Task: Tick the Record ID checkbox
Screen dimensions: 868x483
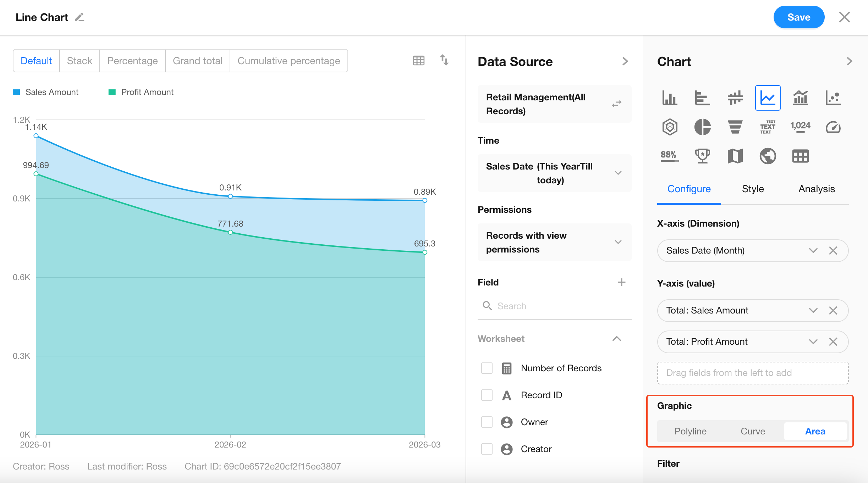Action: tap(487, 395)
